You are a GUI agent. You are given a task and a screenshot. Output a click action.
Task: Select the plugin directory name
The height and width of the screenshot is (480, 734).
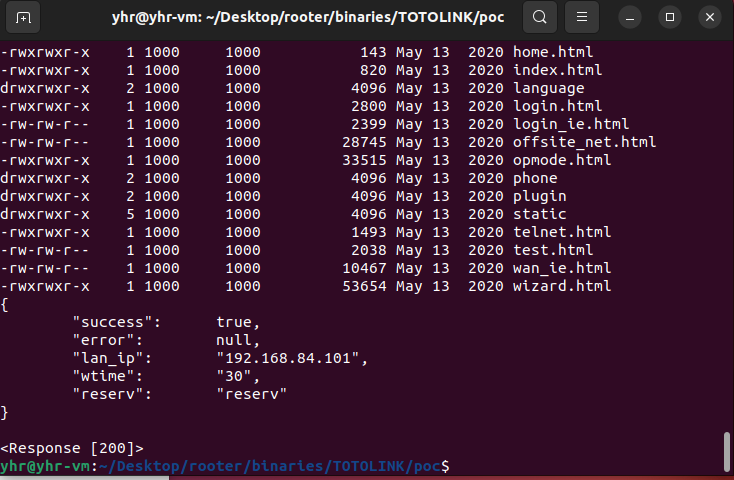[539, 196]
